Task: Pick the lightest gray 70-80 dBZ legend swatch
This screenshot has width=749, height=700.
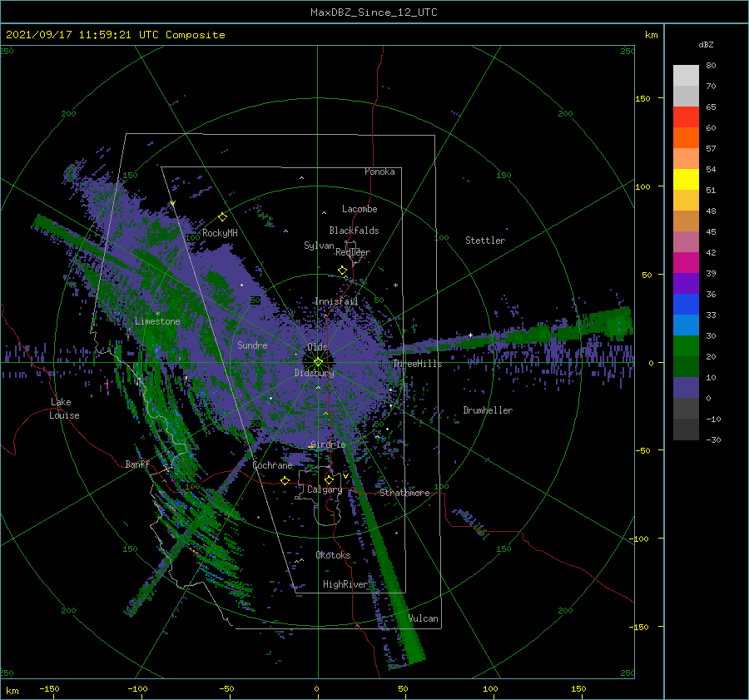Action: point(686,76)
